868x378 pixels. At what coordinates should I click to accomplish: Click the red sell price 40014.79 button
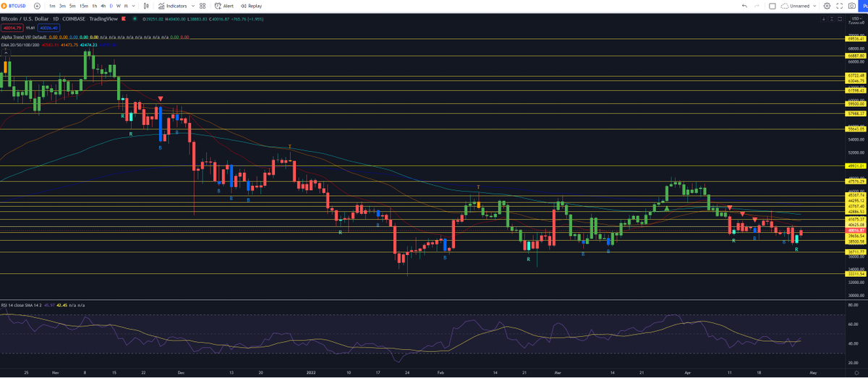pos(12,27)
